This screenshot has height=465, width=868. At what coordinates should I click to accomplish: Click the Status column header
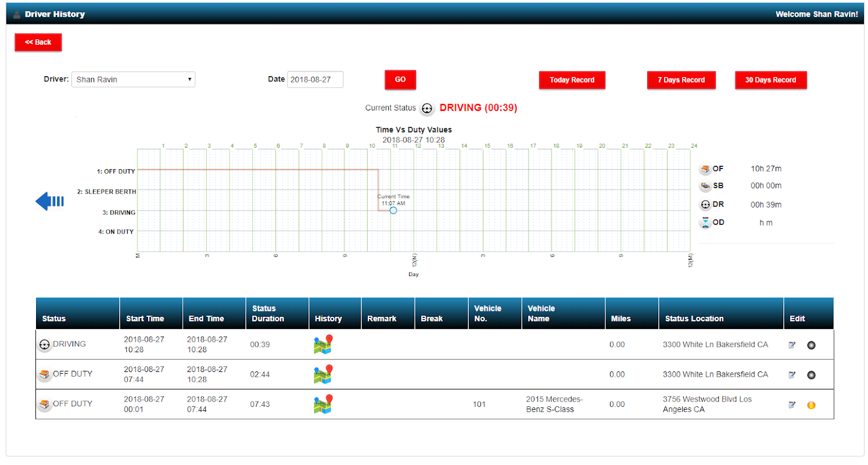(78, 314)
